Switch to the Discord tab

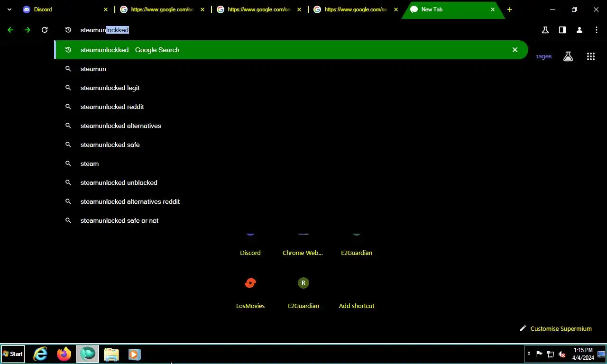(x=65, y=9)
